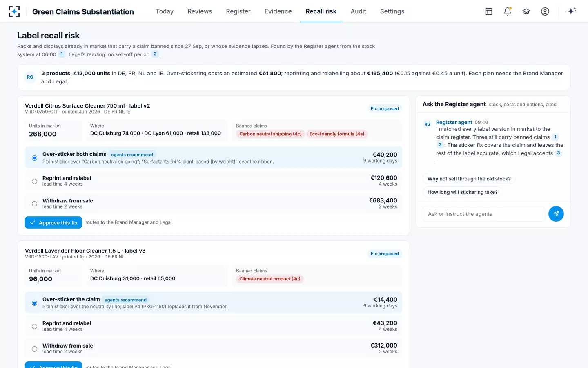Click the Verdell Lavender Floor Cleaner title
Viewport: 588px width, 368px height.
(85, 251)
